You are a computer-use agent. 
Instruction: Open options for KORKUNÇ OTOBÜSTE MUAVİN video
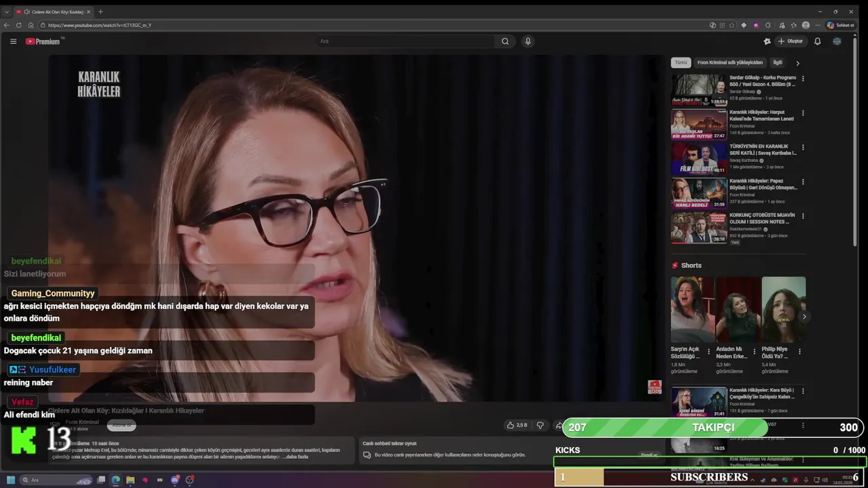(x=803, y=216)
